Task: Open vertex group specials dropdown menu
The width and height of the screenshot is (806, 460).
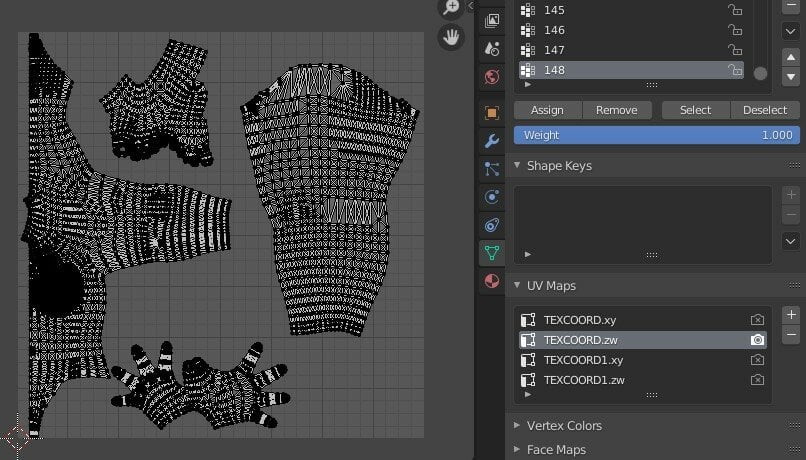Action: pyautogui.click(x=791, y=31)
